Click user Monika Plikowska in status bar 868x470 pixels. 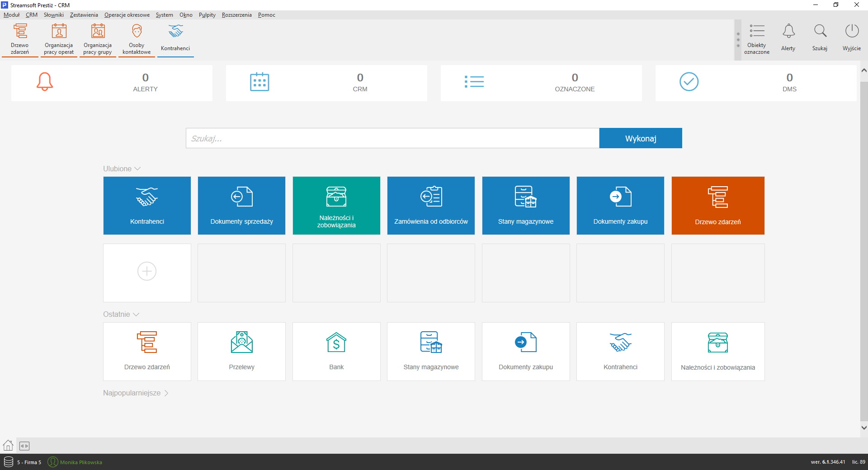[x=75, y=462]
